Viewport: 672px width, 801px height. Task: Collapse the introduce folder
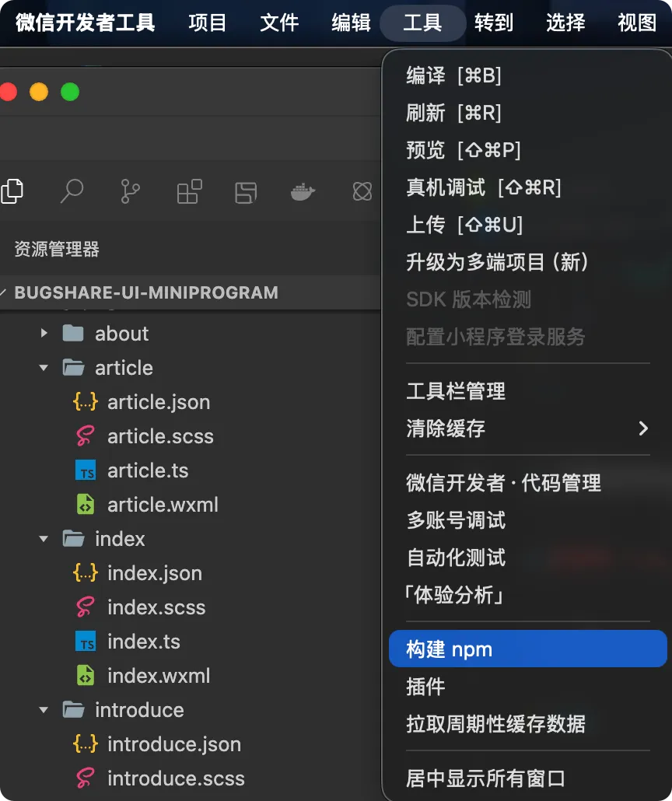click(44, 710)
